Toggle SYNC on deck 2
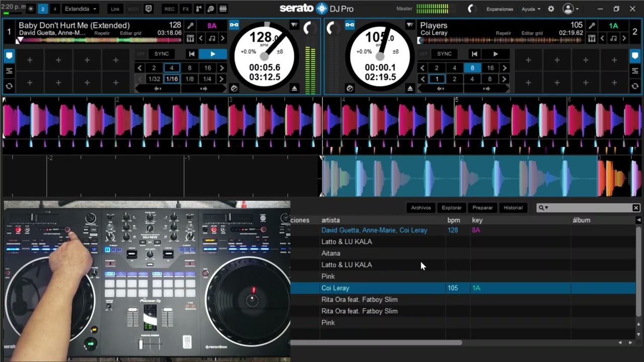The image size is (644, 362). [444, 54]
